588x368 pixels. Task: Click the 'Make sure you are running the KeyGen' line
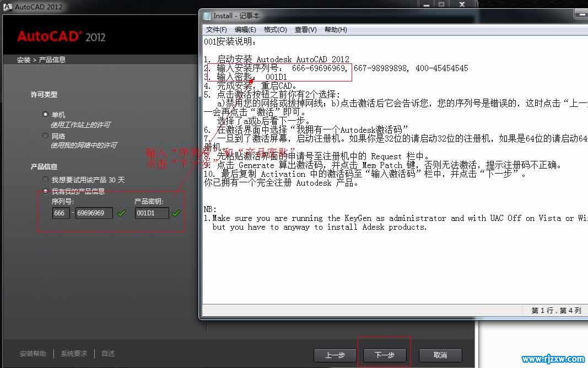point(396,218)
